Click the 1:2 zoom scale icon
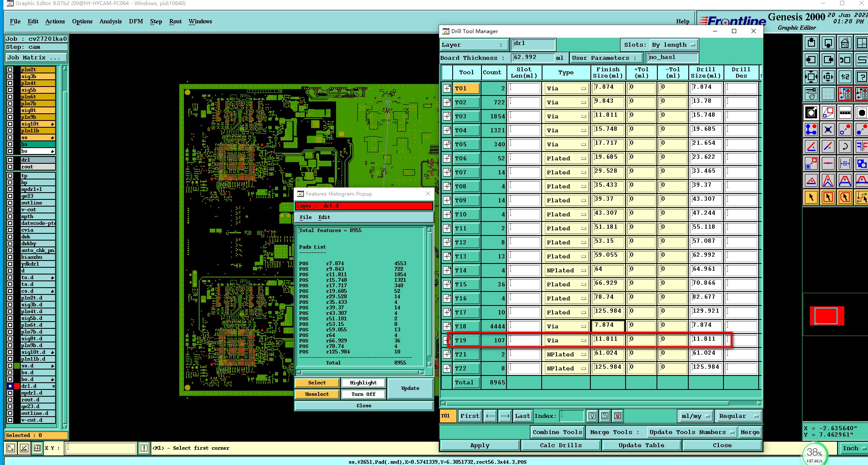Image resolution: width=868 pixels, height=465 pixels. tap(845, 77)
